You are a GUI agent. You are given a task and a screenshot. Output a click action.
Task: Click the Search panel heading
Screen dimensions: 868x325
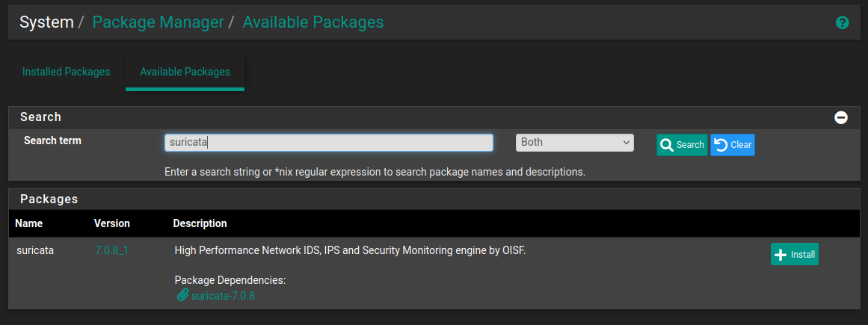tap(40, 117)
